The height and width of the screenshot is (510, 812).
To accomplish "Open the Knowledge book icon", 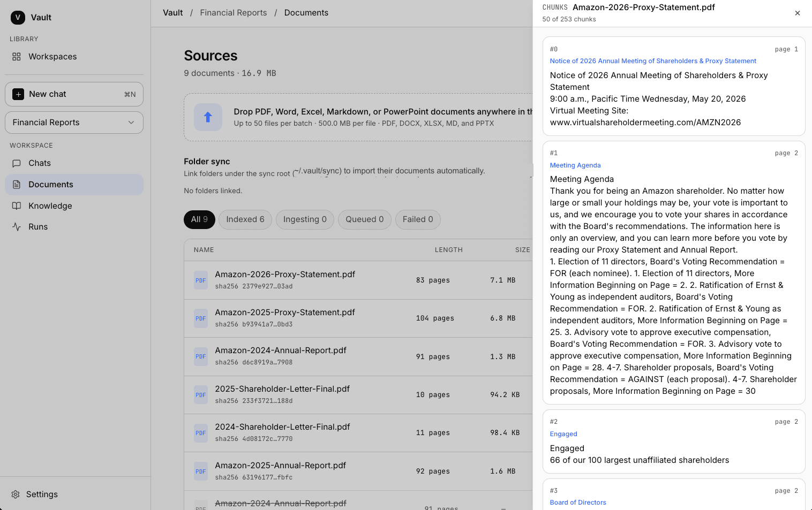I will [17, 206].
